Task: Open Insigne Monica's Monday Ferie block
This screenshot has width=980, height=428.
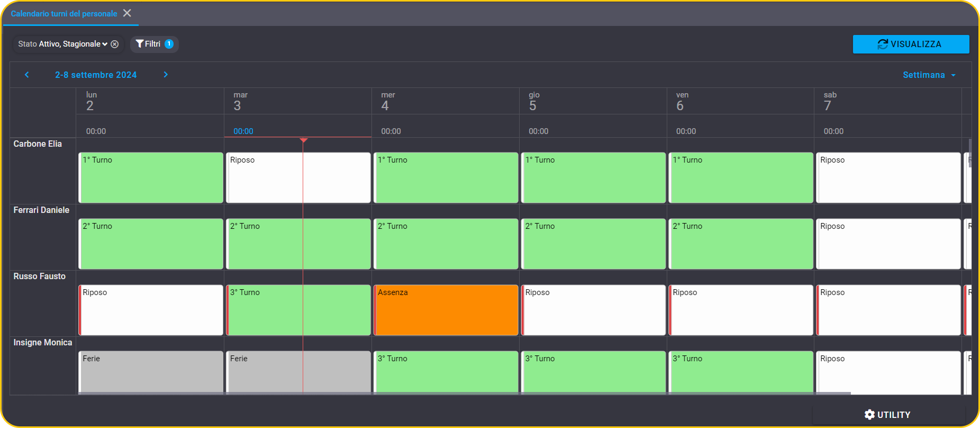Action: (x=151, y=372)
